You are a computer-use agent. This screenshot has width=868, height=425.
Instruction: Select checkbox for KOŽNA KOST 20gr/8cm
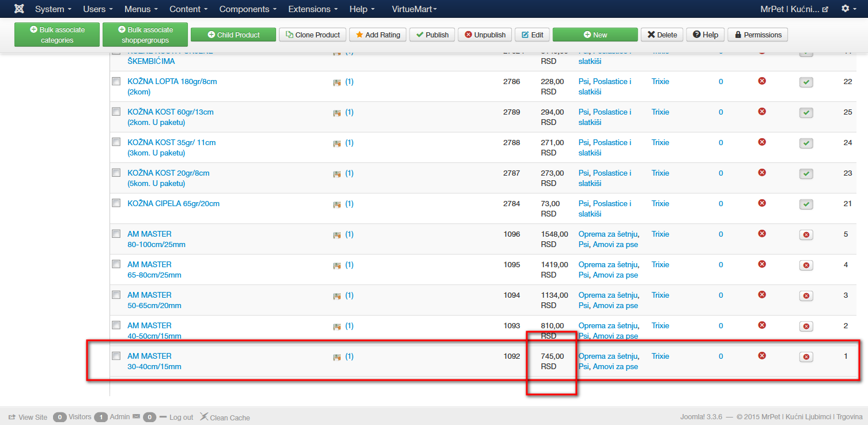116,173
